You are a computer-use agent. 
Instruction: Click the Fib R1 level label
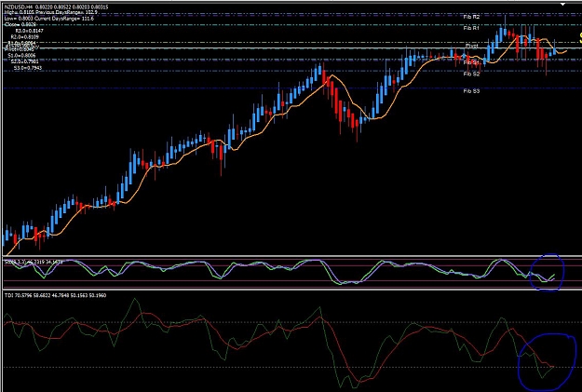coord(471,28)
